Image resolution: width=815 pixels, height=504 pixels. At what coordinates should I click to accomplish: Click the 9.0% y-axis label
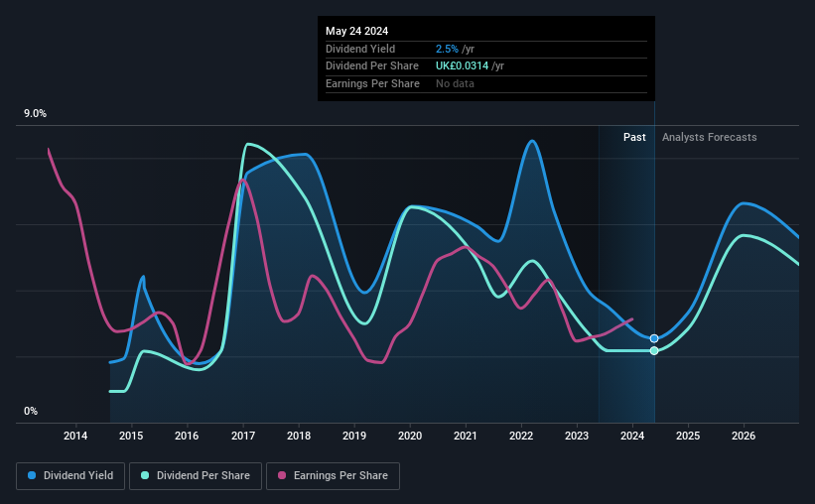35,114
